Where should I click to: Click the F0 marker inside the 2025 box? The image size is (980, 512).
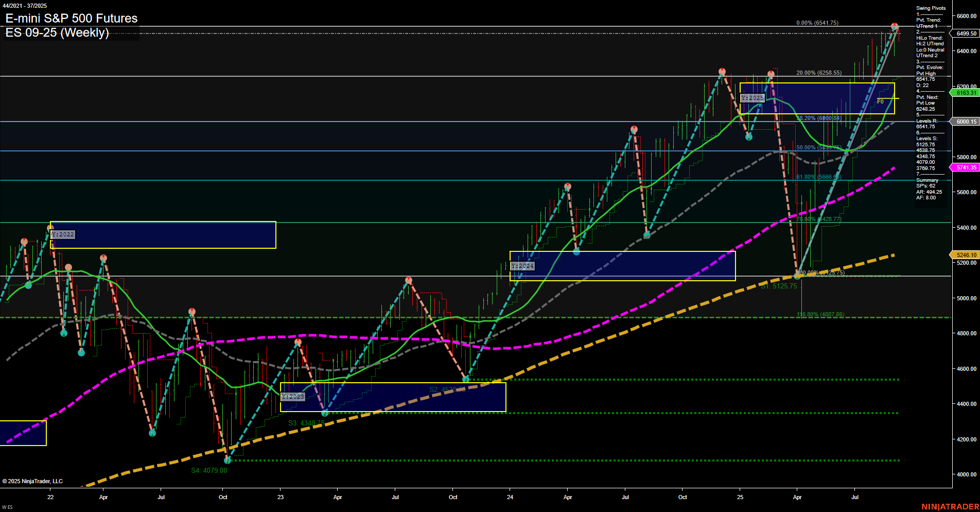coord(880,101)
